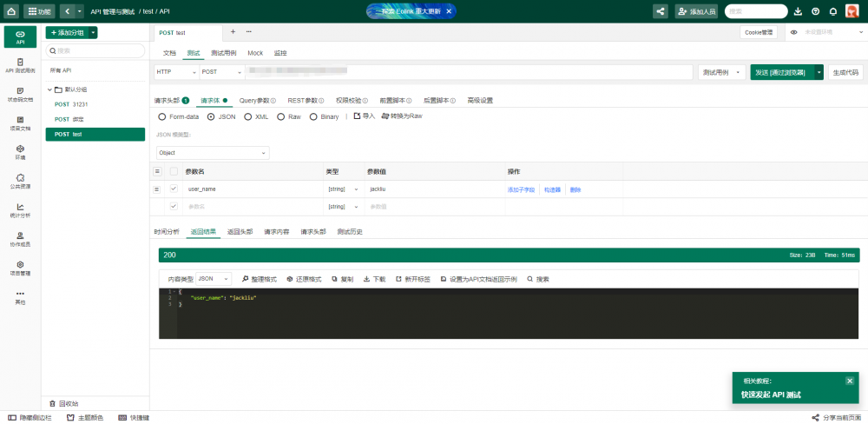Open the notification bell
Viewport: 868px width, 424px height.
pyautogui.click(x=833, y=11)
